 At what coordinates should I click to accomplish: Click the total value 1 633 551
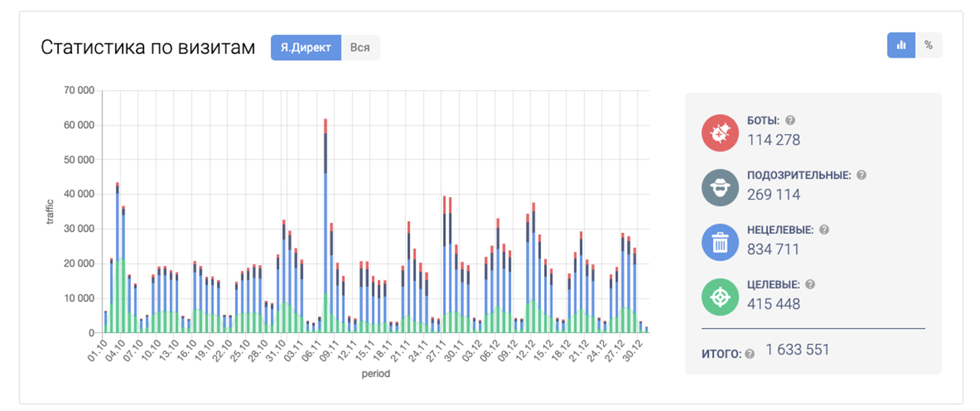[797, 350]
